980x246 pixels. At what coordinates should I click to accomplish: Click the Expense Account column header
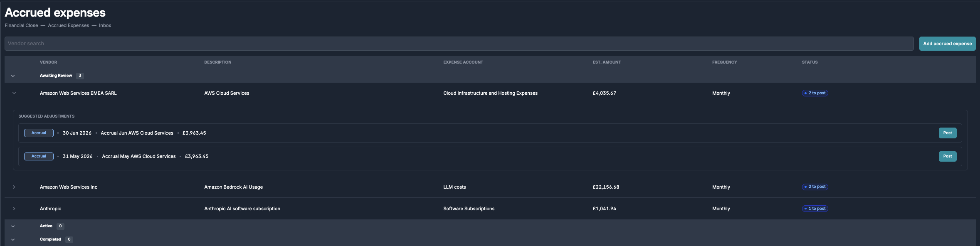click(x=463, y=62)
